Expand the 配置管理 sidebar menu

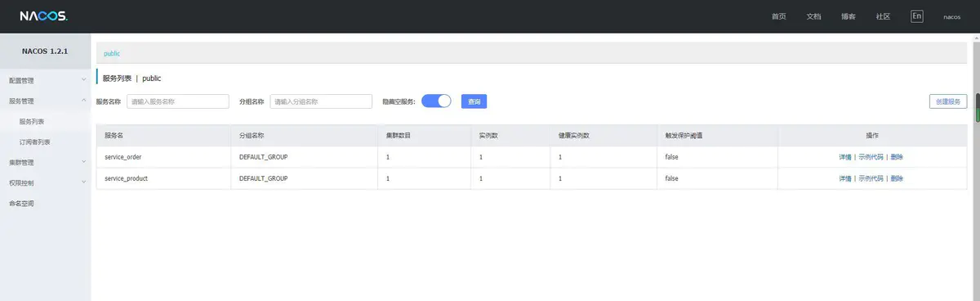(45, 80)
